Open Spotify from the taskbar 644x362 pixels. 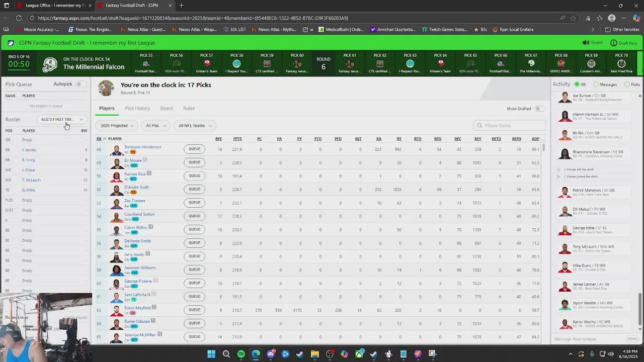pyautogui.click(x=241, y=354)
